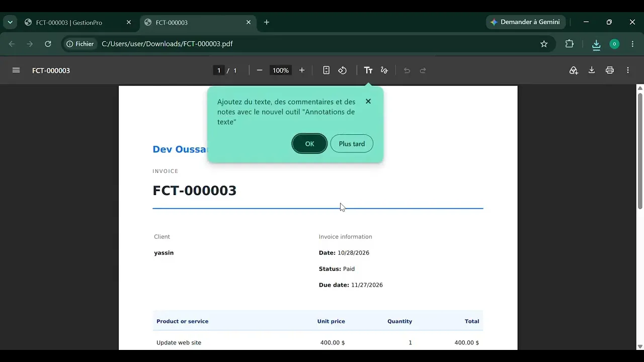
Task: Click the Client label
Action: coord(162,237)
